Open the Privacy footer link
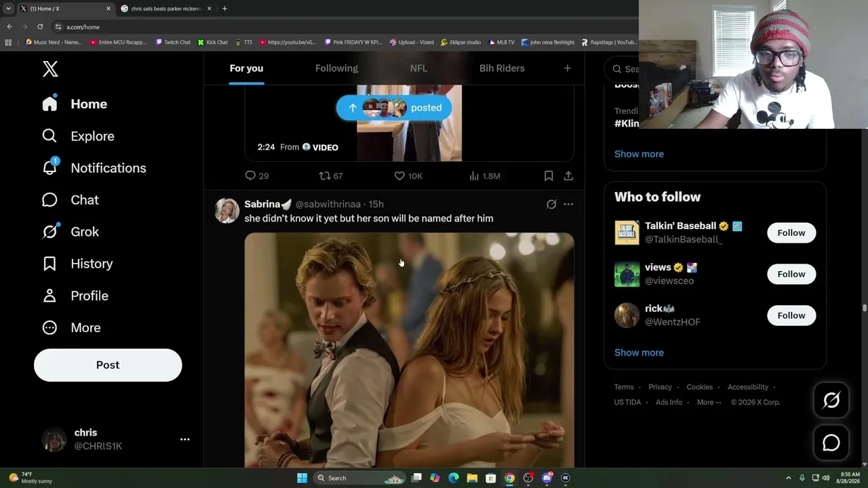This screenshot has width=868, height=488. [660, 387]
